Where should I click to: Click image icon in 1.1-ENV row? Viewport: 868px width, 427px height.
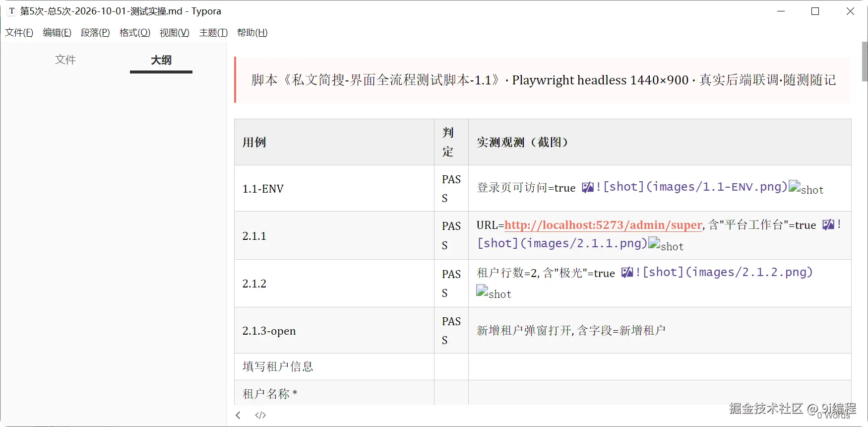tap(588, 187)
